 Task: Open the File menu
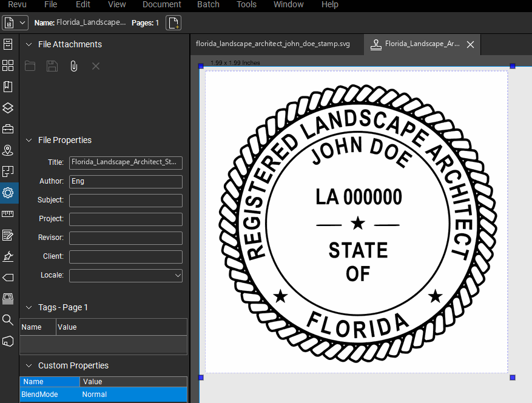pos(50,4)
